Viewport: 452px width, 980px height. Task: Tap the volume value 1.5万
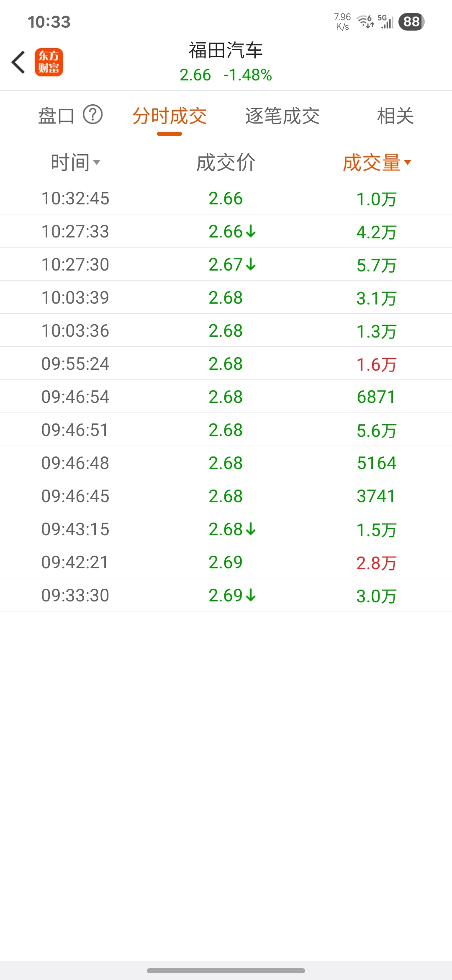click(x=376, y=530)
